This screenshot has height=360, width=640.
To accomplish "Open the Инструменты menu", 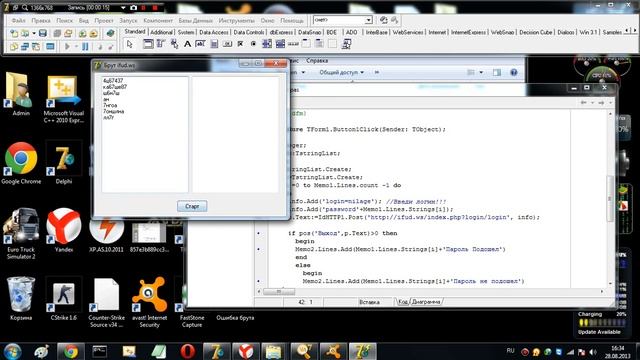I will coord(236,20).
